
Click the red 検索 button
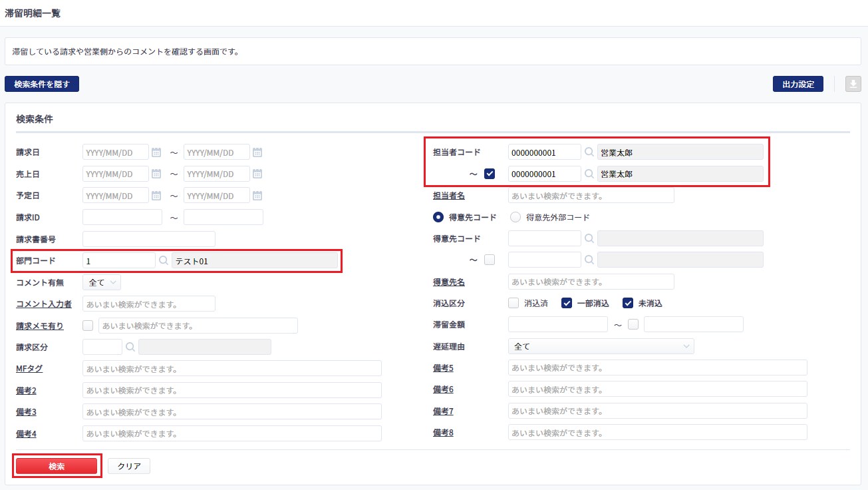coord(57,466)
